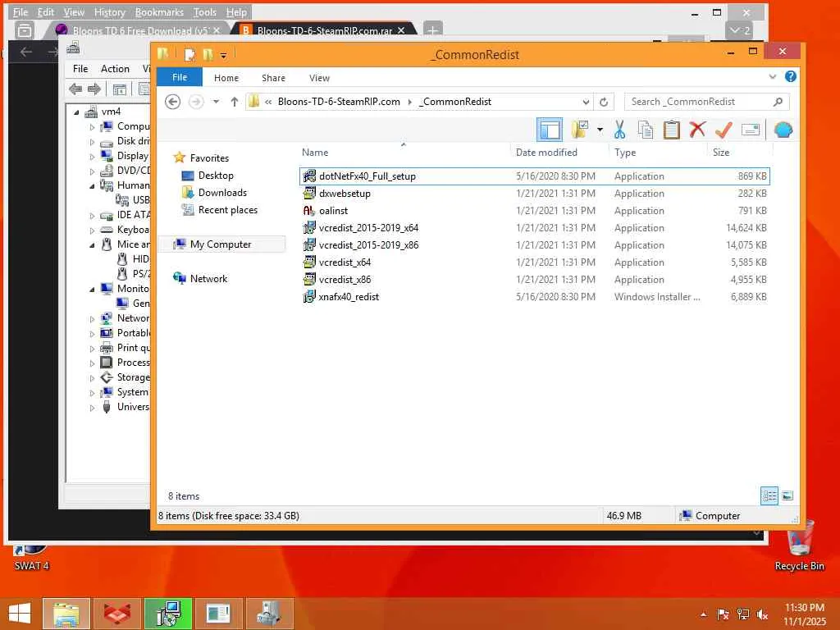The width and height of the screenshot is (840, 630).
Task: Refresh the _CommonRedist folder view
Action: point(604,102)
